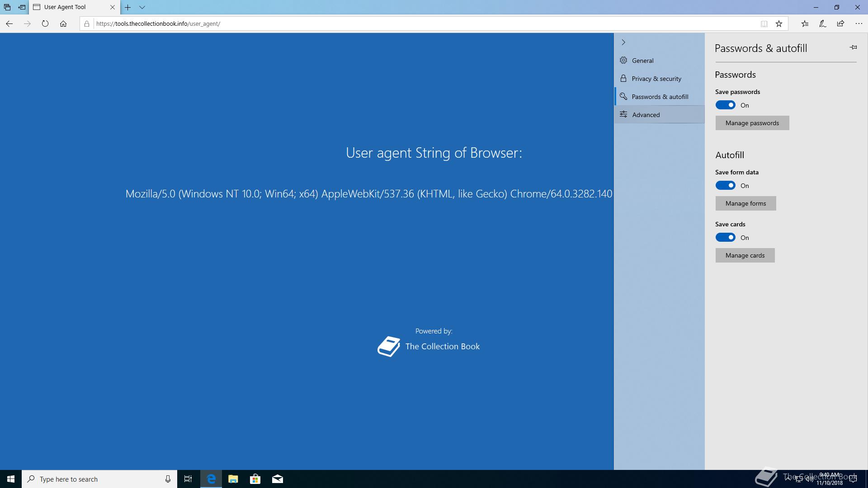
Task: Open the Windows Start menu
Action: [x=11, y=479]
